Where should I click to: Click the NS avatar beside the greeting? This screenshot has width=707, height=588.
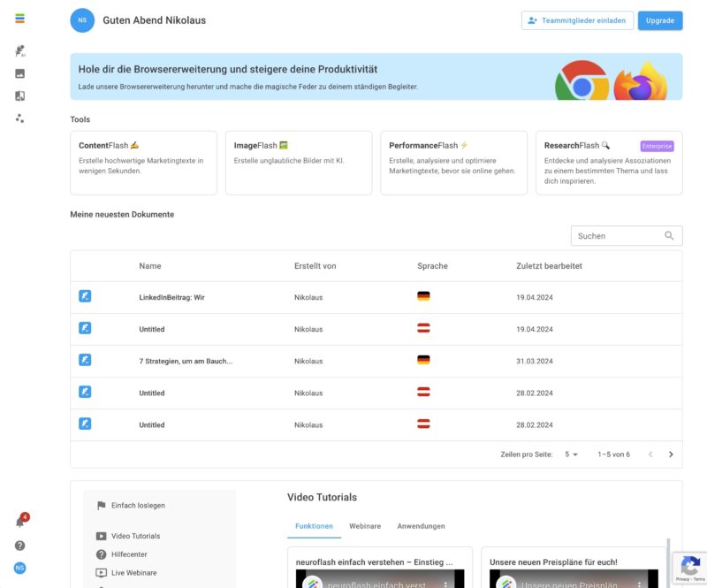[82, 20]
